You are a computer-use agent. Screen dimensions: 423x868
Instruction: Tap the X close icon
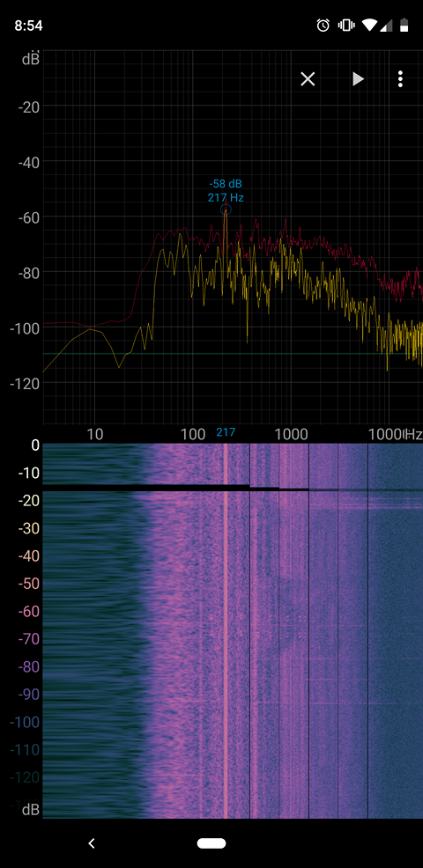308,79
